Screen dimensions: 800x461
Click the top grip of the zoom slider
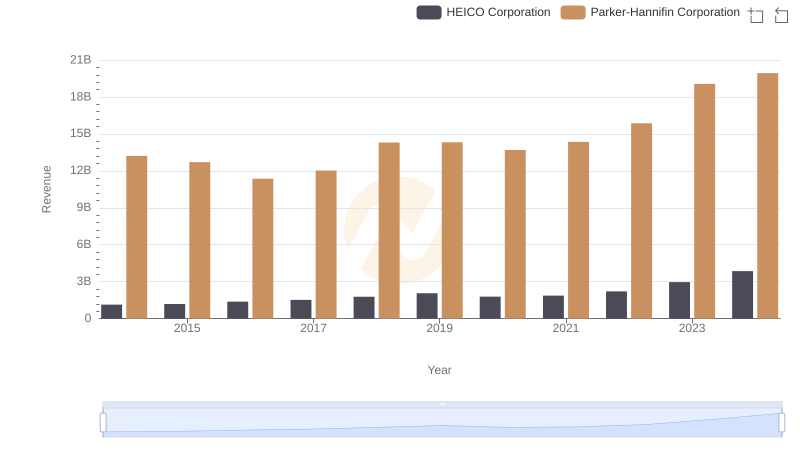(x=442, y=404)
